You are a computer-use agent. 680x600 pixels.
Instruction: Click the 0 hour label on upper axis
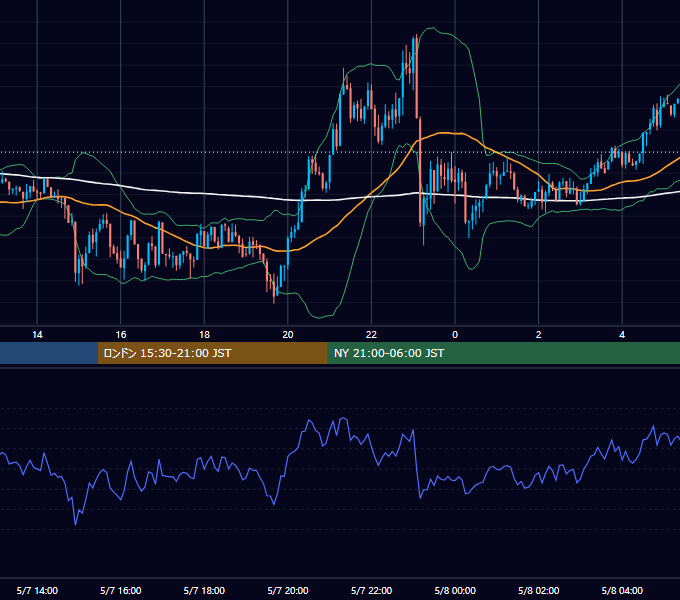[455, 334]
